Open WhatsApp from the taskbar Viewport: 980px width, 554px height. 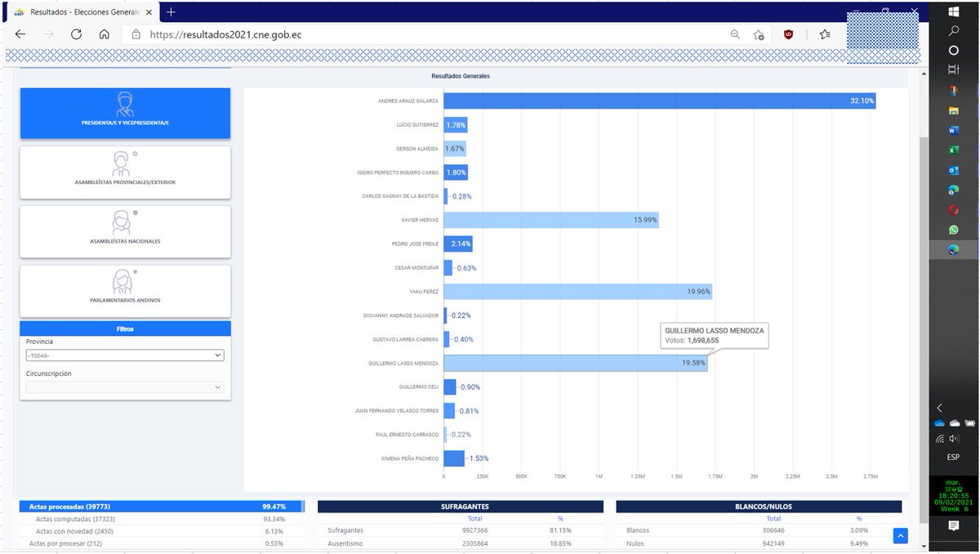click(953, 230)
